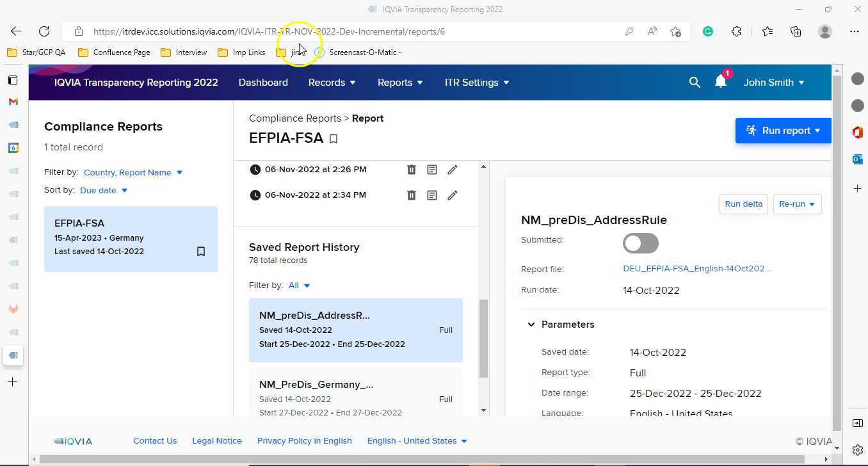The height and width of the screenshot is (466, 868).
Task: Edit the 2:34 PM scheduled entry
Action: 453,195
